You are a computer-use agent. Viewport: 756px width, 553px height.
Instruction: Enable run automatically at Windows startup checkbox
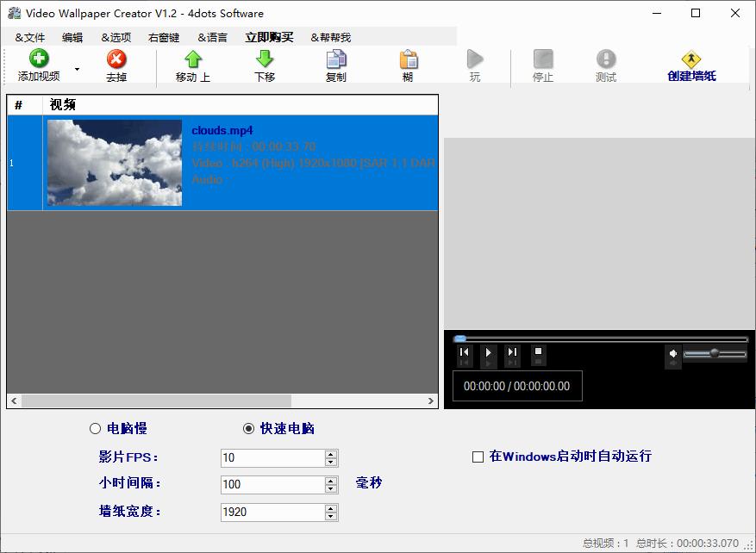[478, 457]
